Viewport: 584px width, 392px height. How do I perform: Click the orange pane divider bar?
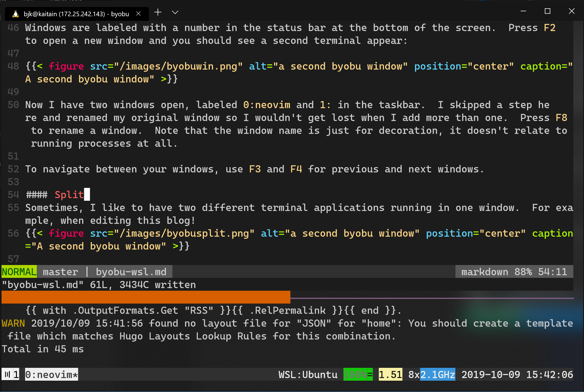[x=146, y=297]
